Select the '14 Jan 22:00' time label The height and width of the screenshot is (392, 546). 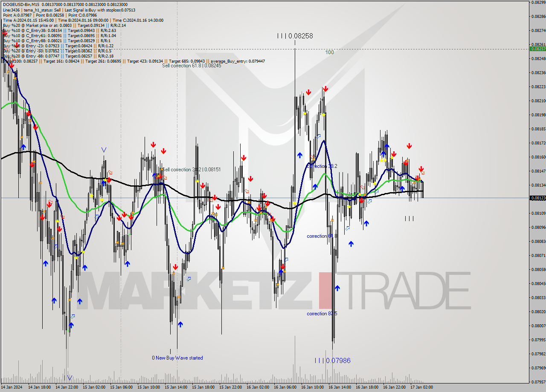(67, 387)
